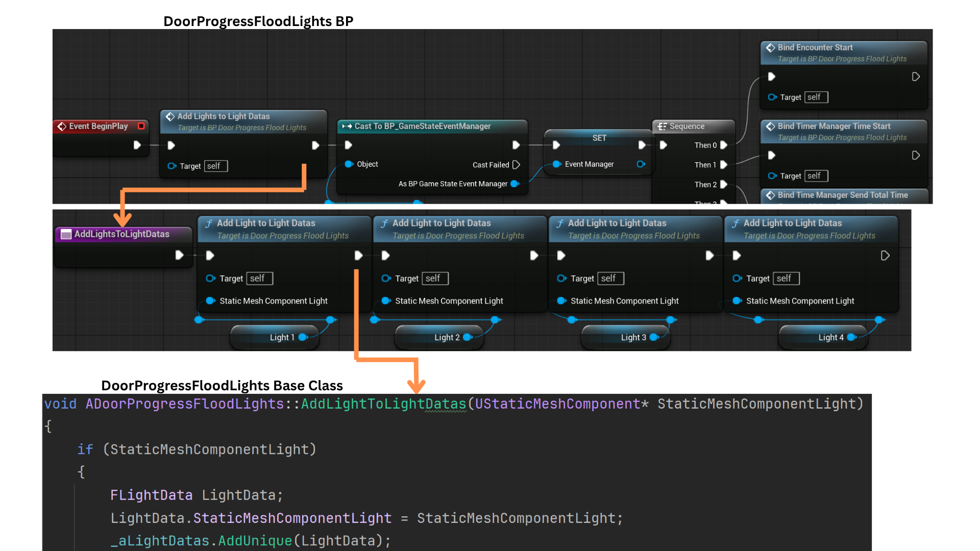Click the Object input pin on the Cast node
980x551 pixels.
click(349, 164)
